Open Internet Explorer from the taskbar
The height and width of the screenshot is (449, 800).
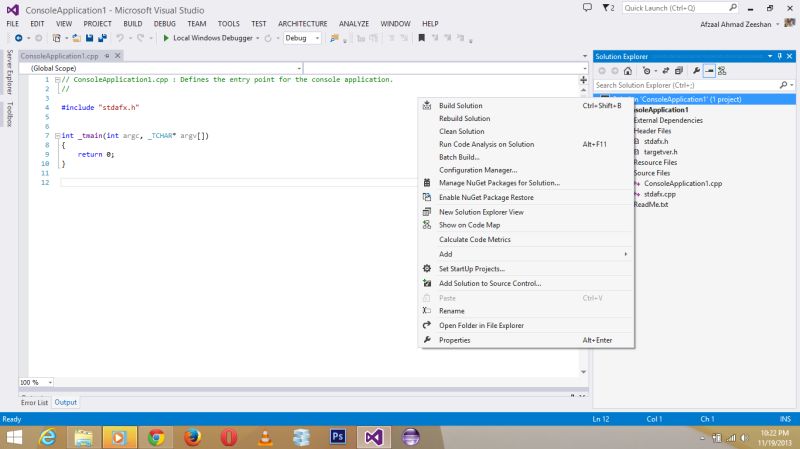pyautogui.click(x=47, y=437)
